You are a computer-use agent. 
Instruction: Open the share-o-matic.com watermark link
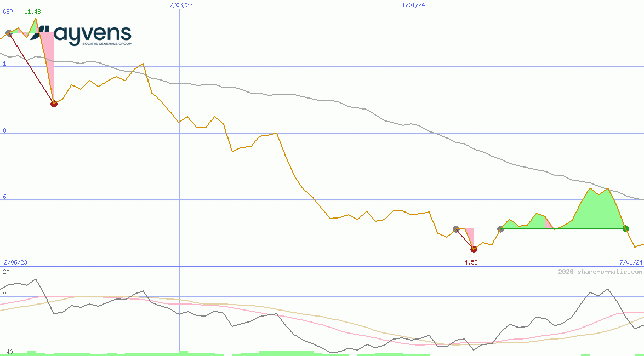[600, 272]
